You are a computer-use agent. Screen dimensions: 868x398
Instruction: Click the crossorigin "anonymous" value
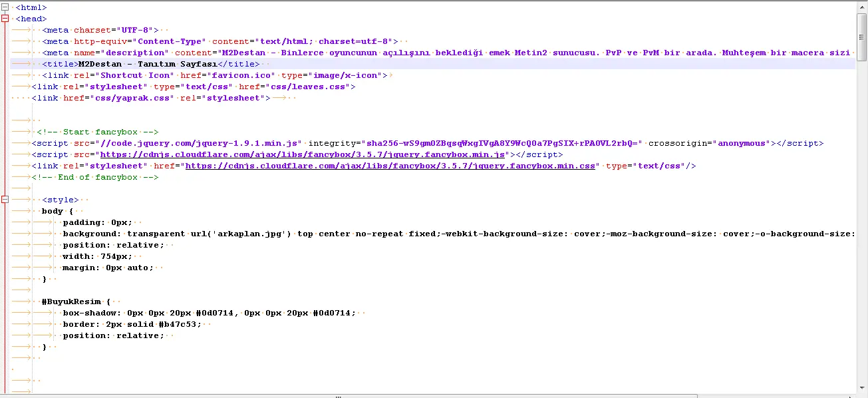[741, 143]
